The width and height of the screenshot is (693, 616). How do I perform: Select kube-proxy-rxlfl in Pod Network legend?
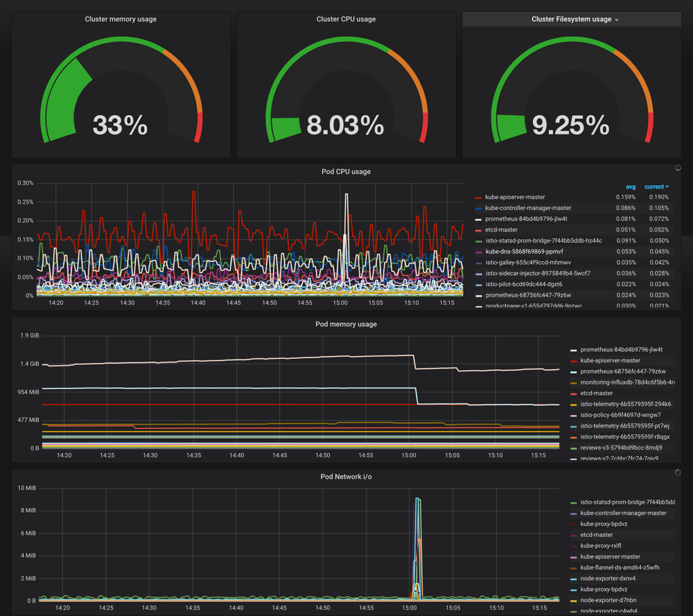coord(601,546)
